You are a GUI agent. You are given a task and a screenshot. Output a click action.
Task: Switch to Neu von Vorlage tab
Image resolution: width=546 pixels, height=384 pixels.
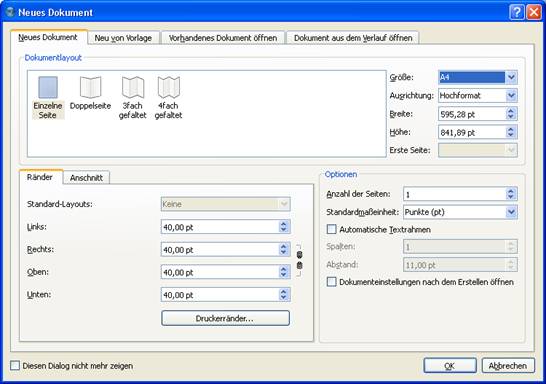coord(123,38)
